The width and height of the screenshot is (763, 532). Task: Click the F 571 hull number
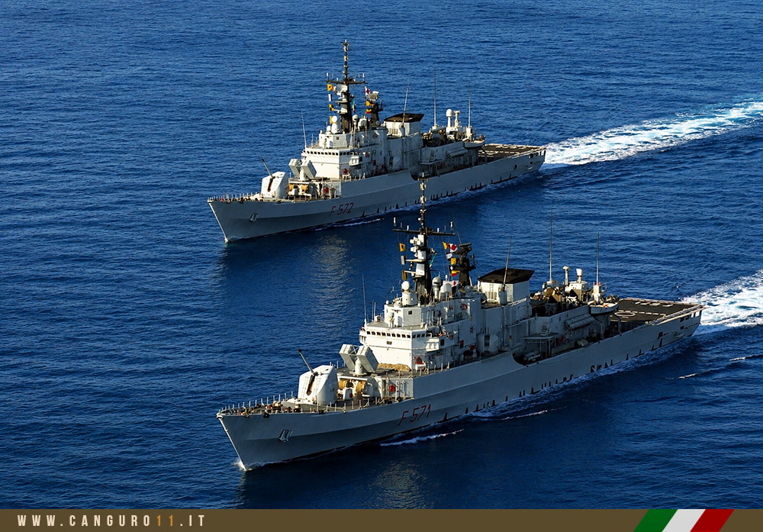tap(414, 414)
